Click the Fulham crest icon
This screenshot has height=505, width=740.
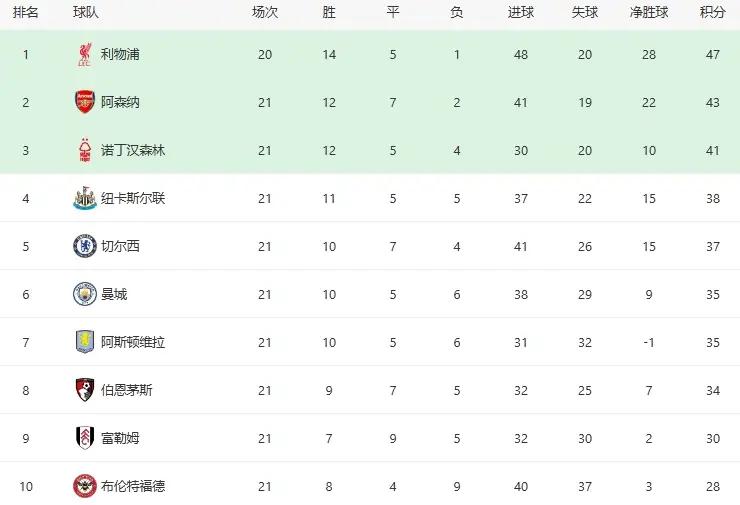[x=85, y=438]
